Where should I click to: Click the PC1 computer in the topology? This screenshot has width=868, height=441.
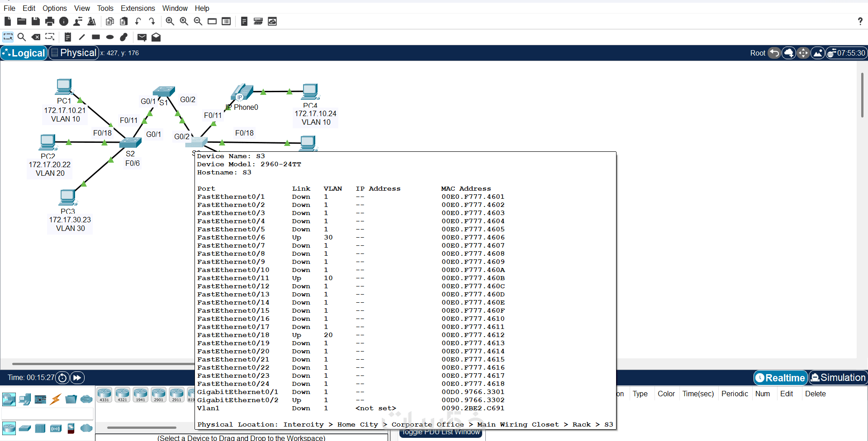tap(64, 87)
